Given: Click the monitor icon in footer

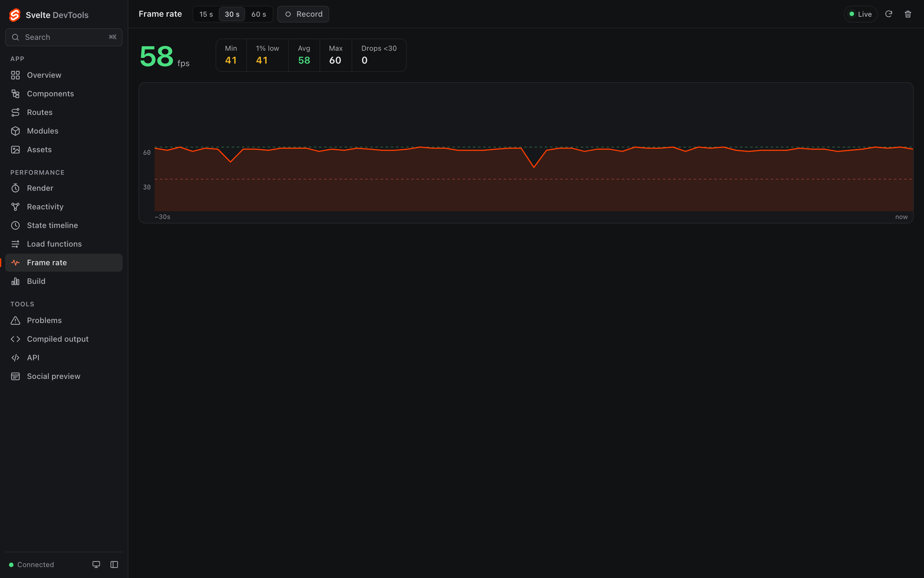Looking at the screenshot, I should 96,565.
